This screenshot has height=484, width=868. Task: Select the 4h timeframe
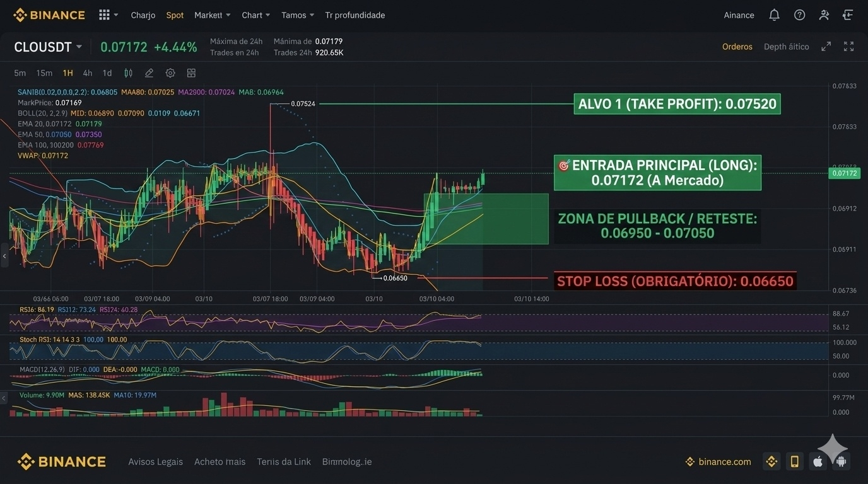click(88, 73)
